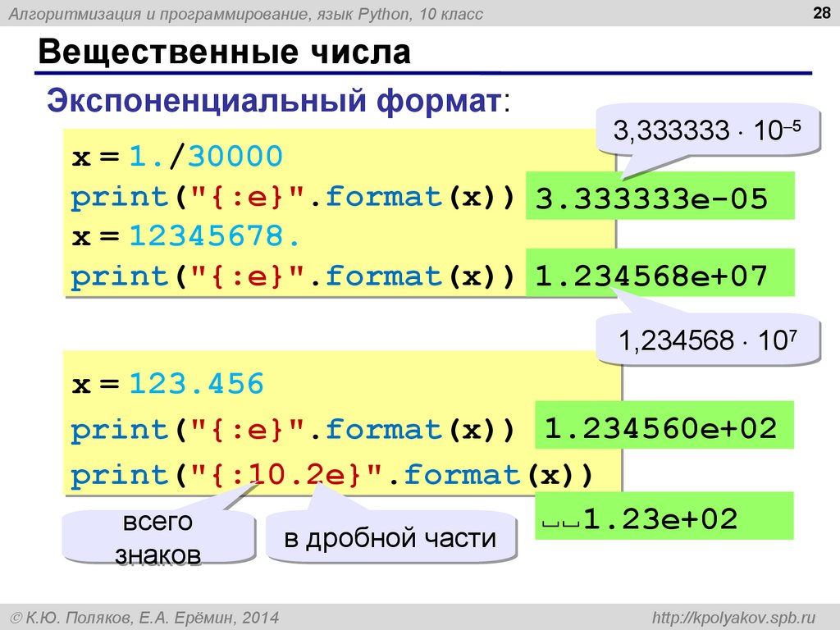Click the code line "x = 12345678."
Screen dimensions: 840x630
coord(186,235)
